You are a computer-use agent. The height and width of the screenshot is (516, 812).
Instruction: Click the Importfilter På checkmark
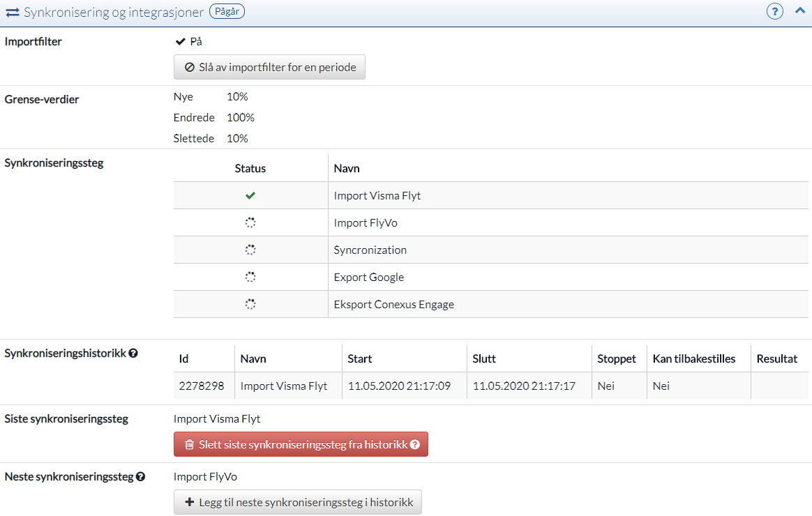[180, 42]
